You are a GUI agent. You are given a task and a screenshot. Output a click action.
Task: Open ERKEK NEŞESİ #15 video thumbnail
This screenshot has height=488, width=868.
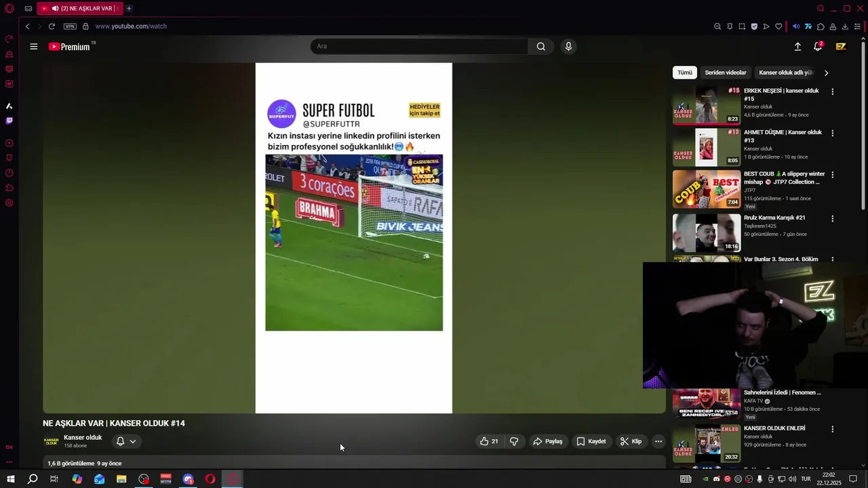tap(707, 105)
